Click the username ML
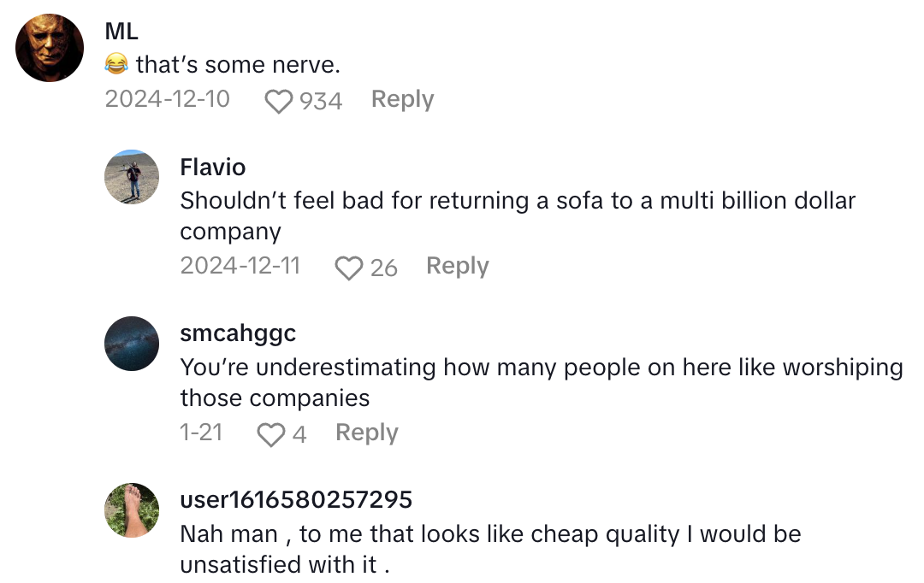 [121, 32]
